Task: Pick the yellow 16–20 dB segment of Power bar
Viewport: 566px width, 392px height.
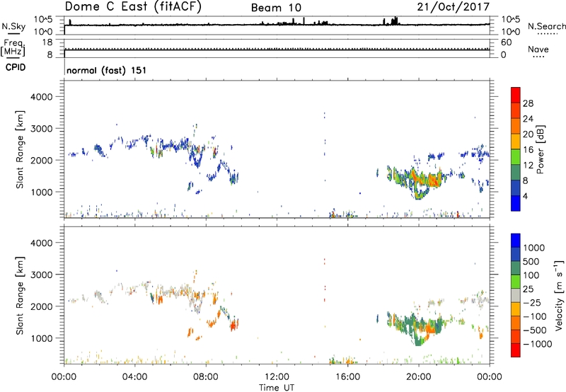Action: tap(516, 142)
